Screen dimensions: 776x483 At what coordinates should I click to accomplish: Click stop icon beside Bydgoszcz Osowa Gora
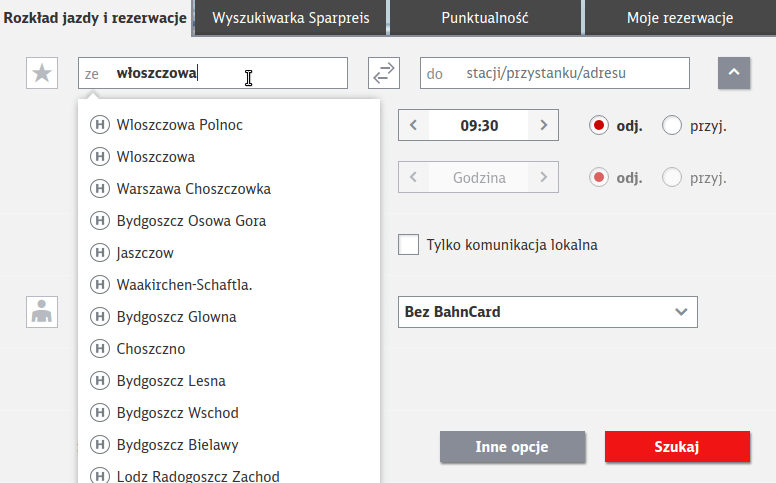pos(99,221)
